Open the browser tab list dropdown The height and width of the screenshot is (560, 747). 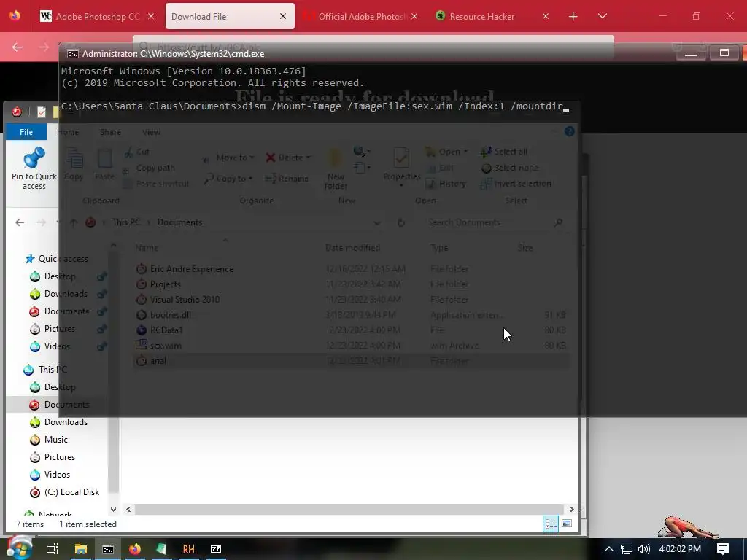[603, 16]
